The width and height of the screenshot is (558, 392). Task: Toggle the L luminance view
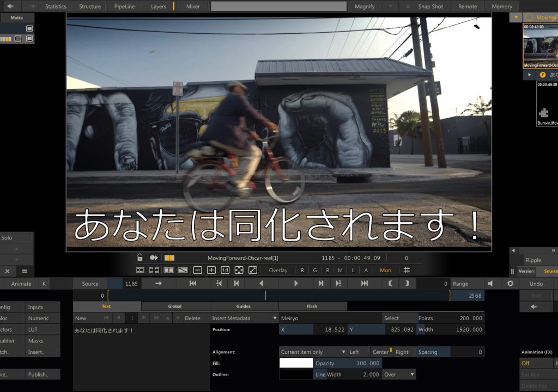click(x=353, y=271)
